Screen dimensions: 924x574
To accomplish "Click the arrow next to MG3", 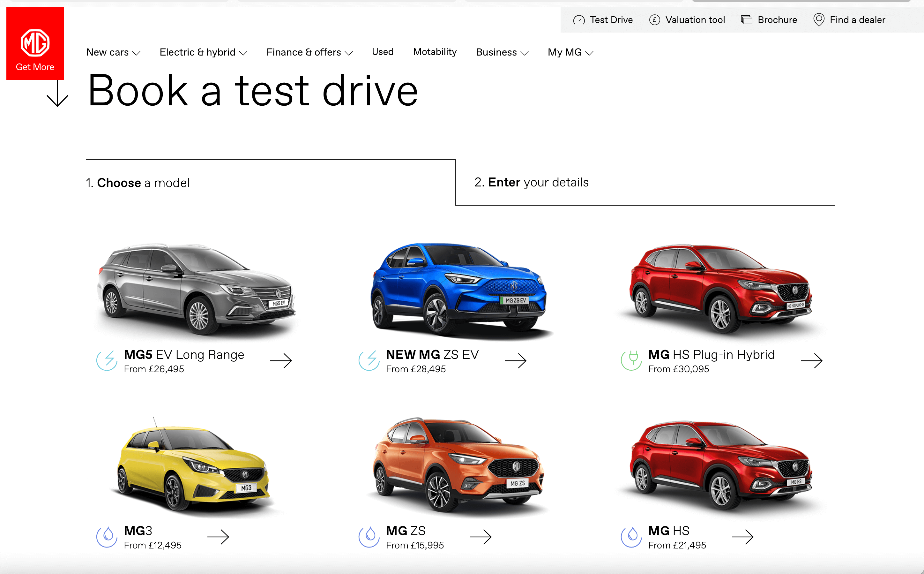I will (218, 537).
